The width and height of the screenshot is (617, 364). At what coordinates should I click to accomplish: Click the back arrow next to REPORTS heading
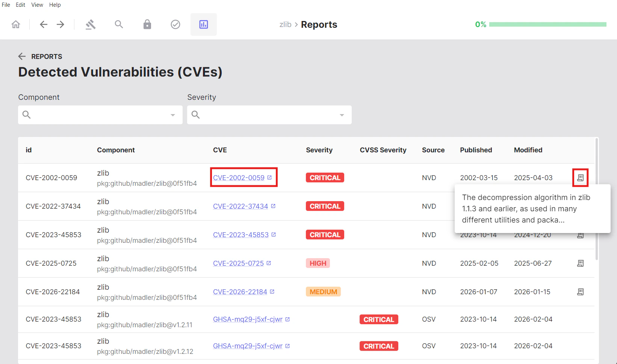tap(22, 56)
